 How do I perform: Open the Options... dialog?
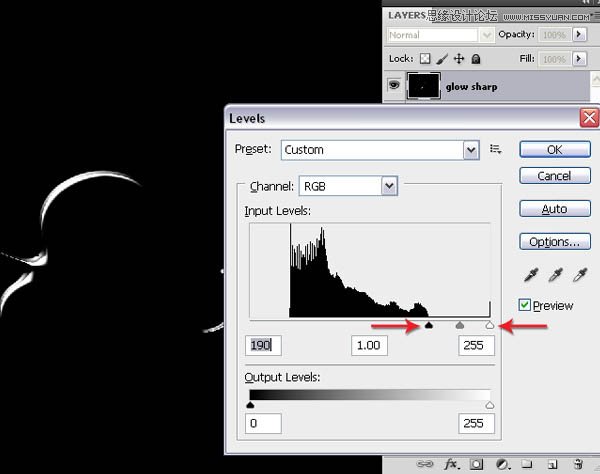[555, 241]
